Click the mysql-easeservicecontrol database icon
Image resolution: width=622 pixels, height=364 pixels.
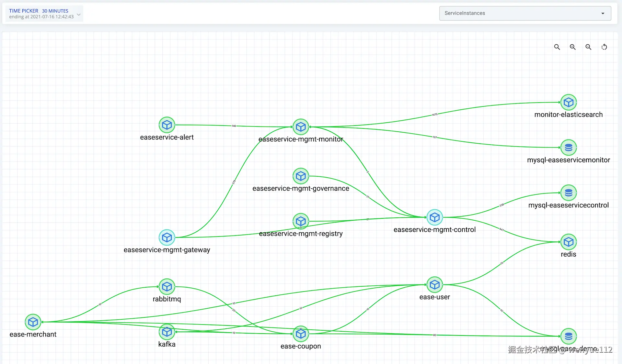click(x=569, y=193)
